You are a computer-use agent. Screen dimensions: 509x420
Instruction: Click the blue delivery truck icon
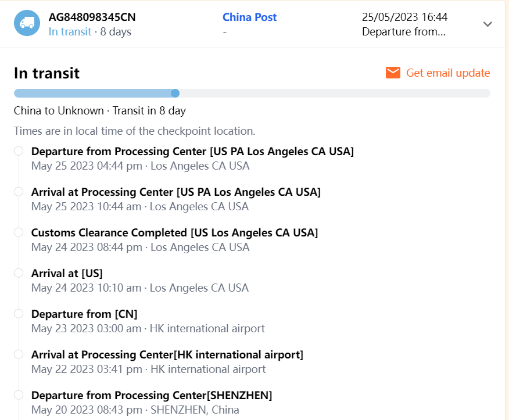[x=27, y=23]
